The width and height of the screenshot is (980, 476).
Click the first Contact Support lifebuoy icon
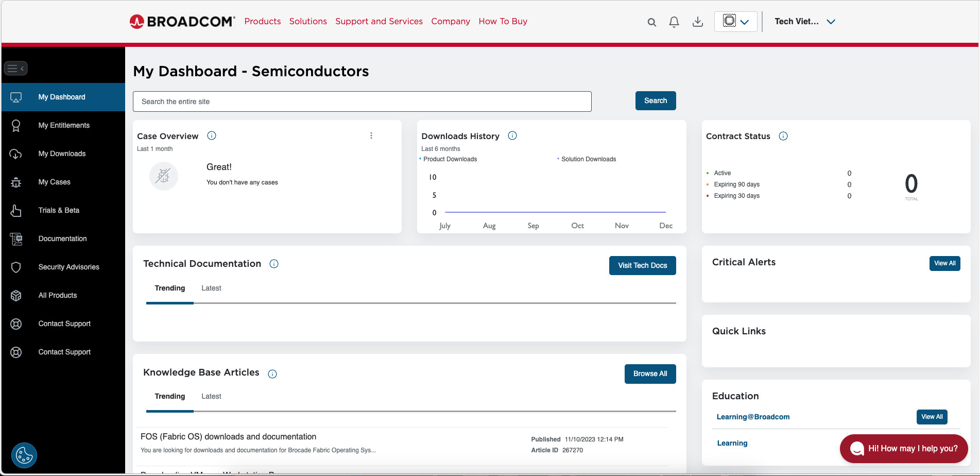[16, 324]
